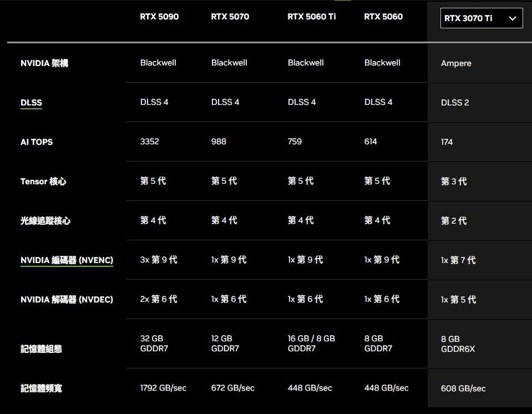The image size is (532, 414).
Task: Click the AI TOPS row label
Action: point(37,142)
